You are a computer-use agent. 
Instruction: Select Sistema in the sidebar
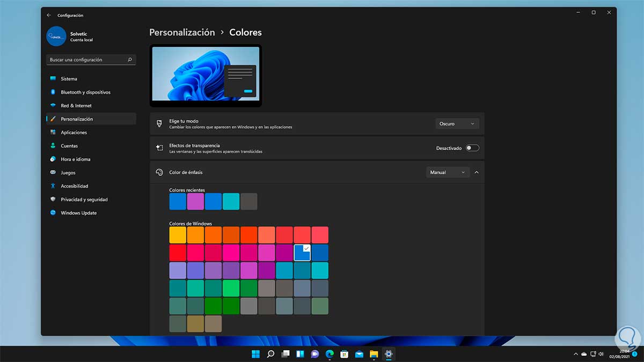click(69, 79)
